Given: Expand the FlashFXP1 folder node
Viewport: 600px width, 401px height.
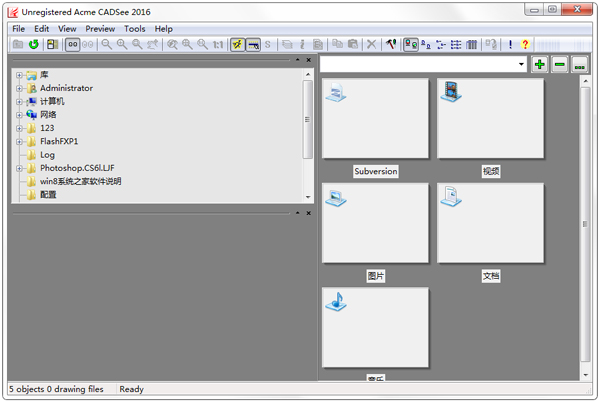Looking at the screenshot, I should [19, 142].
